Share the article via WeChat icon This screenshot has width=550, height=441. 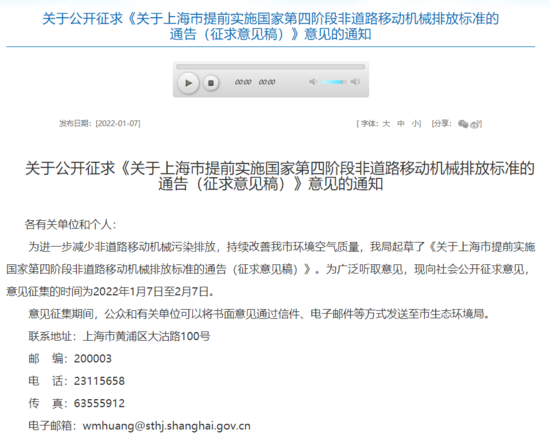point(463,124)
